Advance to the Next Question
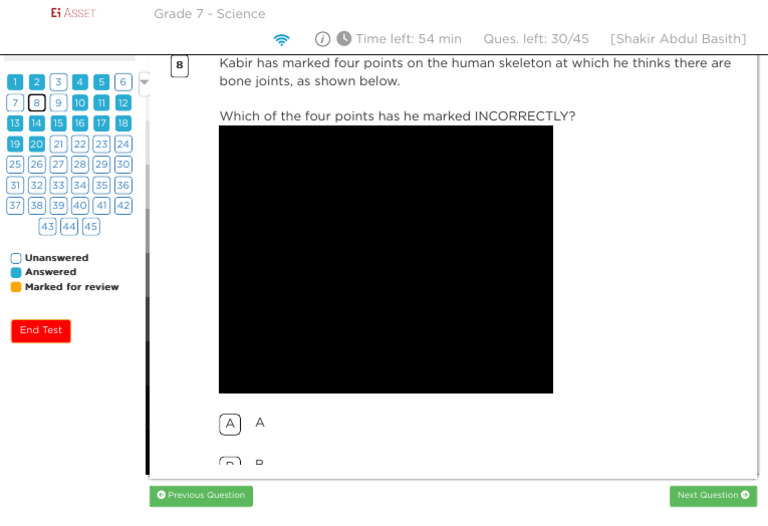This screenshot has width=768, height=526. [713, 496]
